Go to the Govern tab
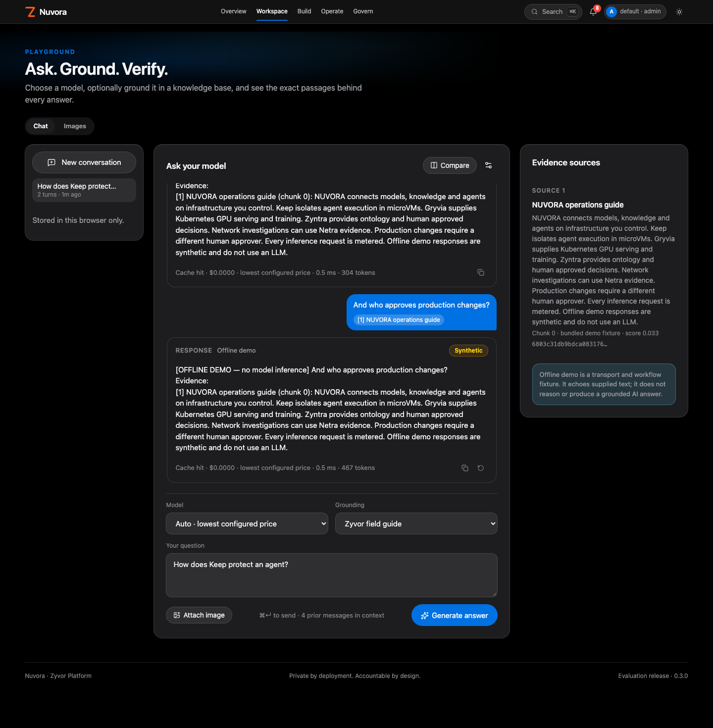The image size is (713, 728). click(x=363, y=11)
